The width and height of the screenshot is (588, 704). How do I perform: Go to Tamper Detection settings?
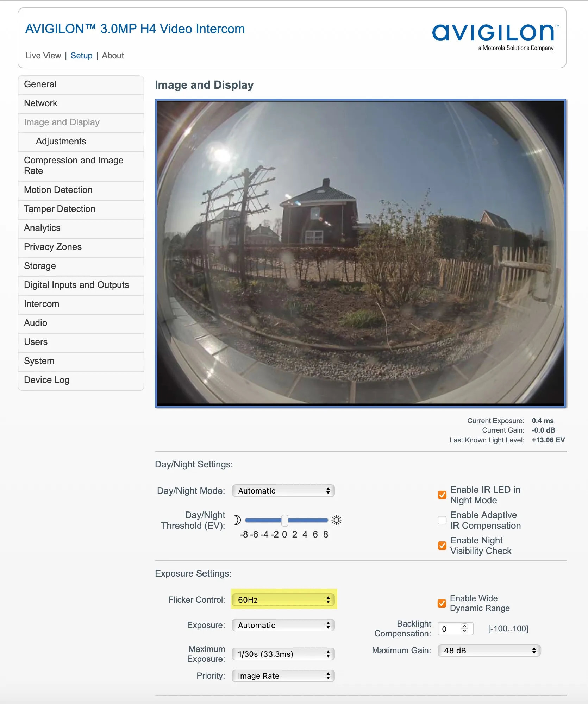81,209
